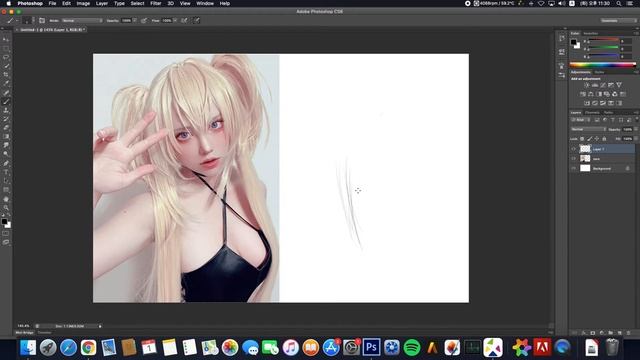Switch to the Swatches tab
Image resolution: width=640 pixels, height=360 pixels.
[590, 33]
